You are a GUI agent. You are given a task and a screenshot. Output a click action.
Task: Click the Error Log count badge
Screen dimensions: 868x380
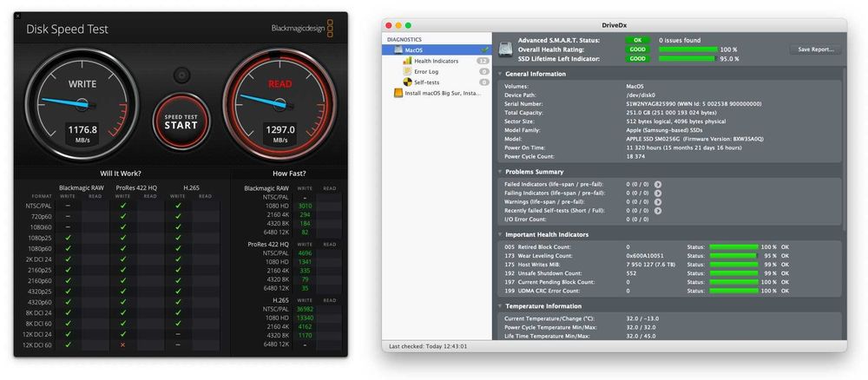pyautogui.click(x=483, y=71)
